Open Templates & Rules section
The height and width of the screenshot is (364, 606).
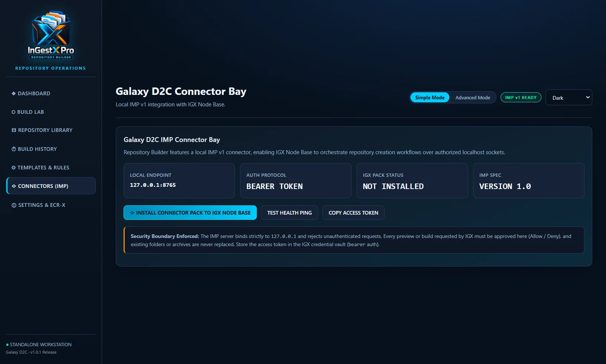51,168
